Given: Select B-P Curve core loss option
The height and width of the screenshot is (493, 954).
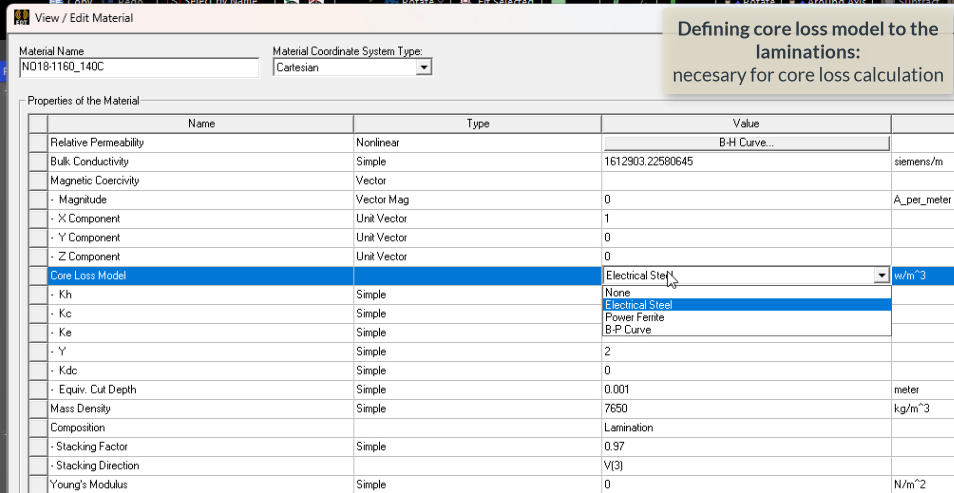Looking at the screenshot, I should [628, 329].
